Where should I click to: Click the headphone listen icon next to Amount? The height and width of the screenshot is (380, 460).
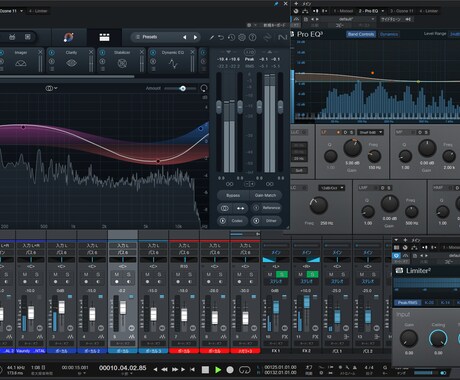204,88
